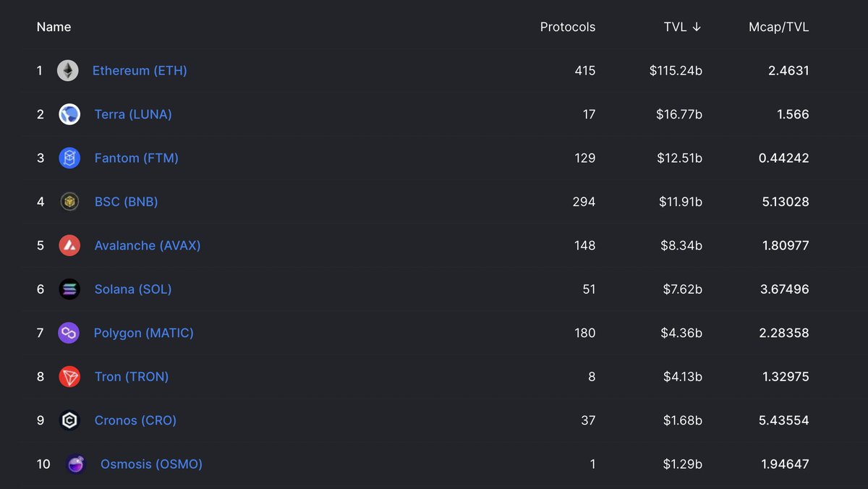The image size is (868, 489).
Task: Open the Polygon (MATIC) link
Action: point(144,333)
